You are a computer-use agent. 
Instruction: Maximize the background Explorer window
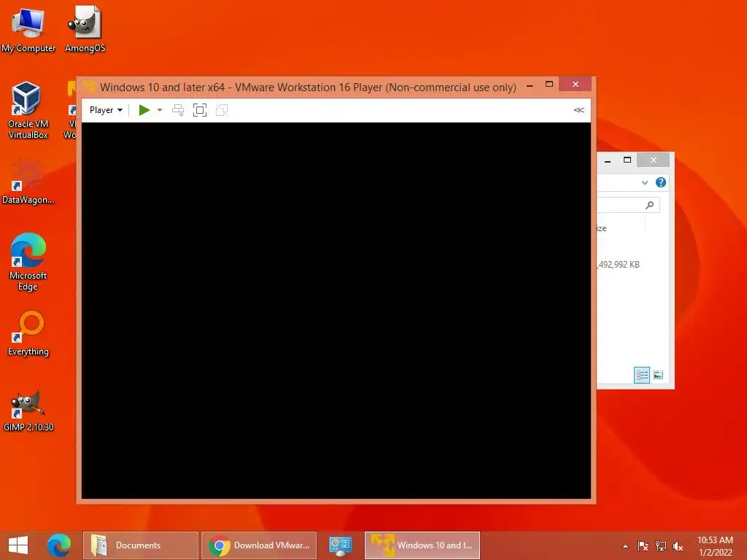tap(627, 160)
